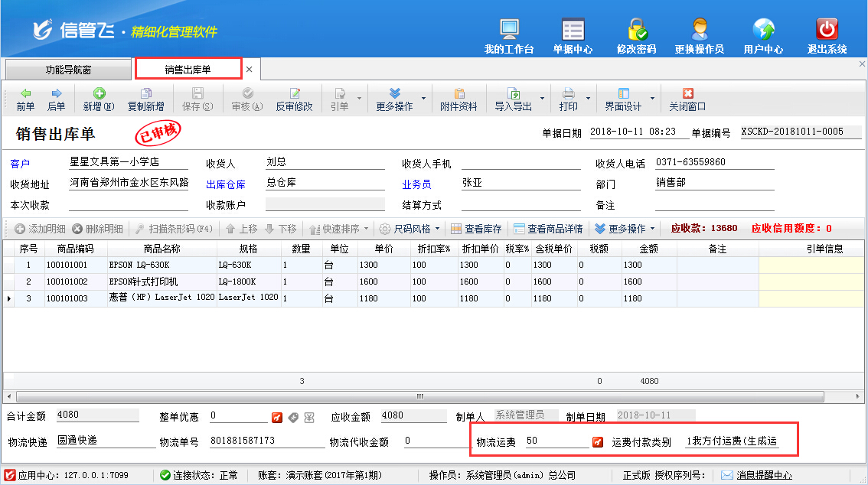
Task: Switch to the 功能导航窗 tab
Action: coord(68,70)
